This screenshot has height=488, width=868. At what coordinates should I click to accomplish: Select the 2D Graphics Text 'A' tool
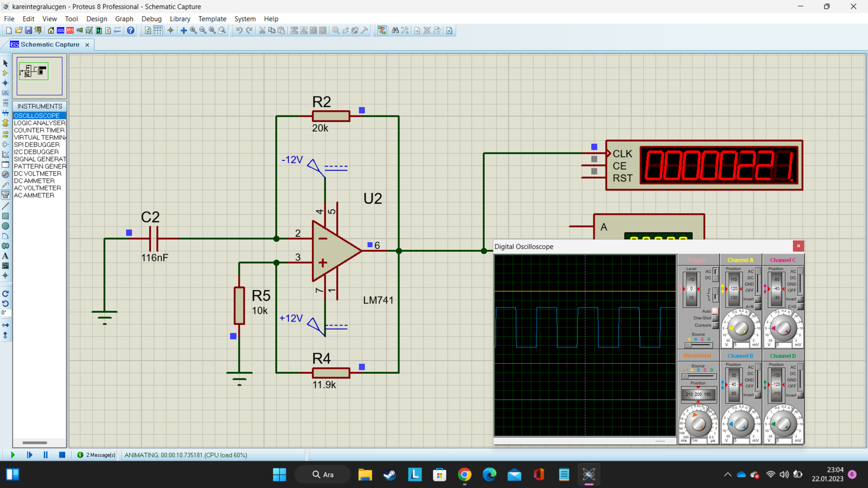click(5, 256)
